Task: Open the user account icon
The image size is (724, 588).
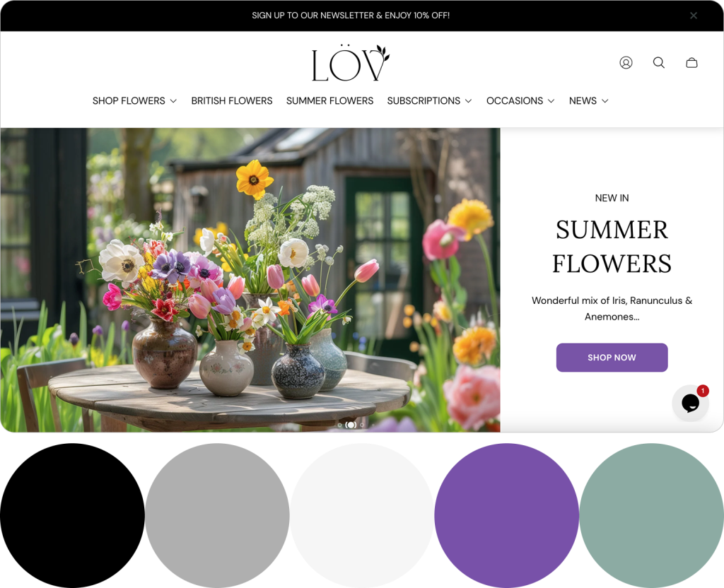Action: click(x=626, y=62)
